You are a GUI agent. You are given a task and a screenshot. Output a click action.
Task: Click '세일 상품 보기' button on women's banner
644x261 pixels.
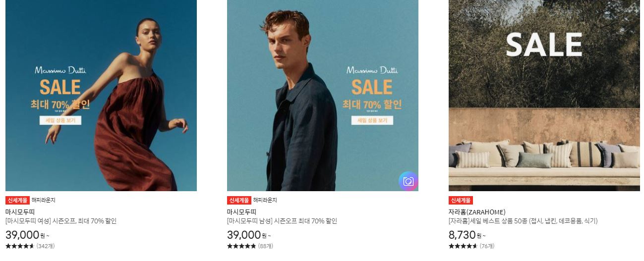click(60, 120)
